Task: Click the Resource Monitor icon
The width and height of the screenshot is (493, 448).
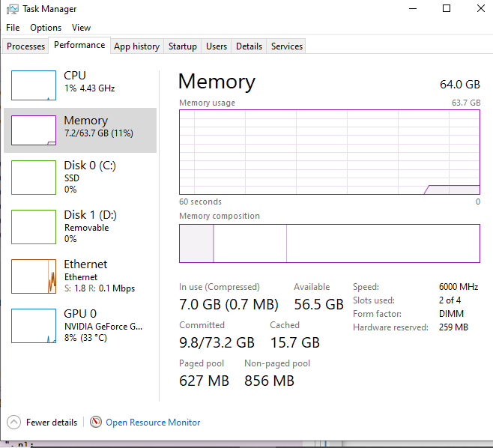Action: [x=96, y=423]
